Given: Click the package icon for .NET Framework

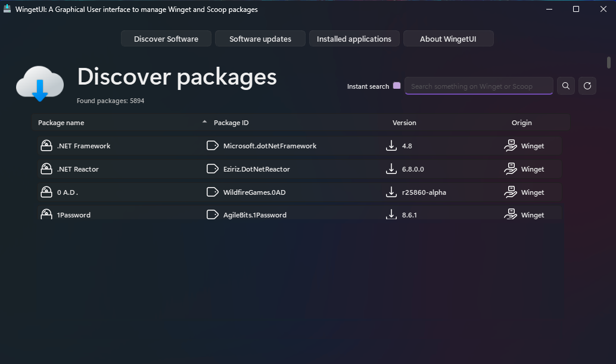Looking at the screenshot, I should 46,146.
